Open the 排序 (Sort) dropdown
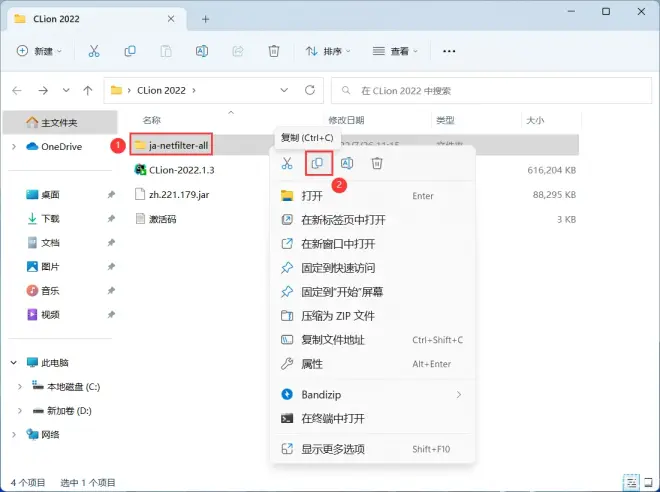 tap(328, 51)
